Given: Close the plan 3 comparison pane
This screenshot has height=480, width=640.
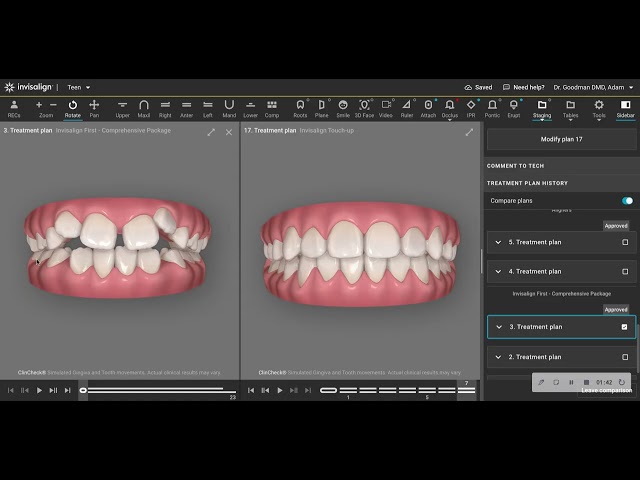Looking at the screenshot, I should pyautogui.click(x=229, y=132).
